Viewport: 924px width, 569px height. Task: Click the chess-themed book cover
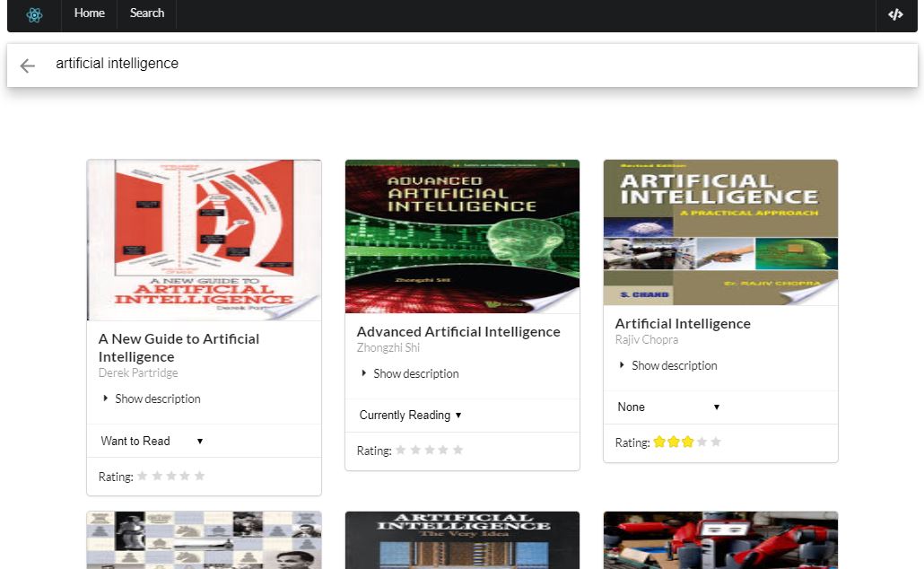click(x=204, y=540)
